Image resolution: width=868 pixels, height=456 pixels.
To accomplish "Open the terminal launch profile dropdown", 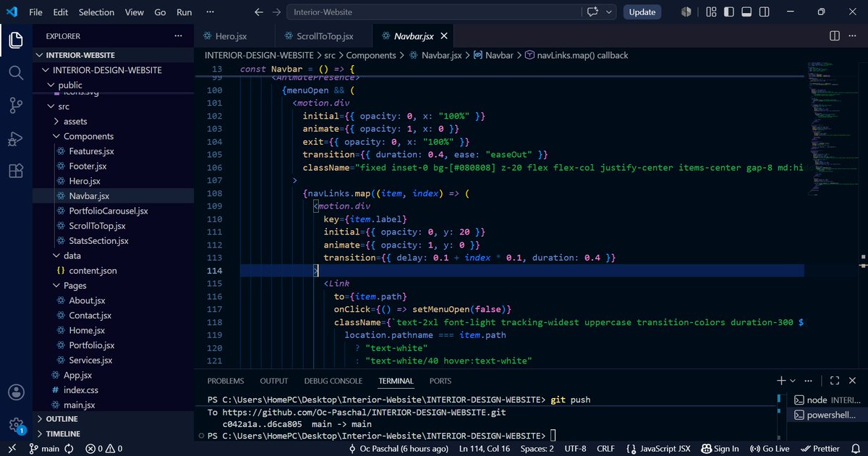I will (793, 380).
